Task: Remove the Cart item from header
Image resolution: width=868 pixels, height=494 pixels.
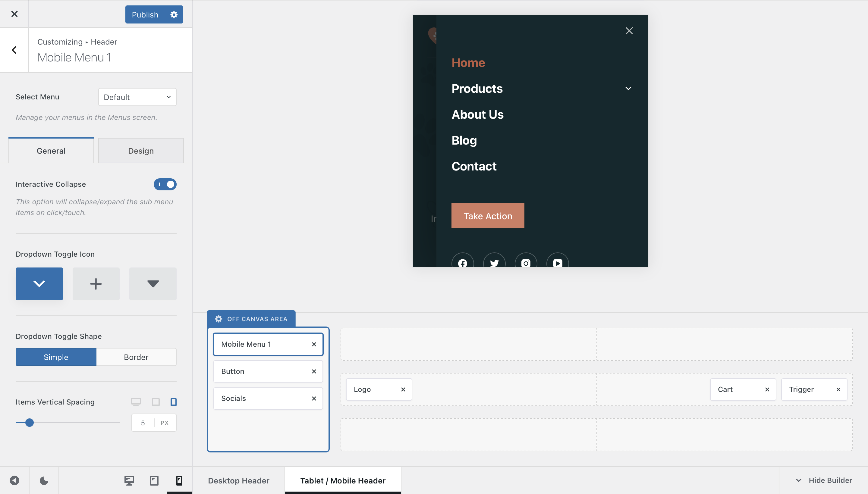Action: point(767,389)
